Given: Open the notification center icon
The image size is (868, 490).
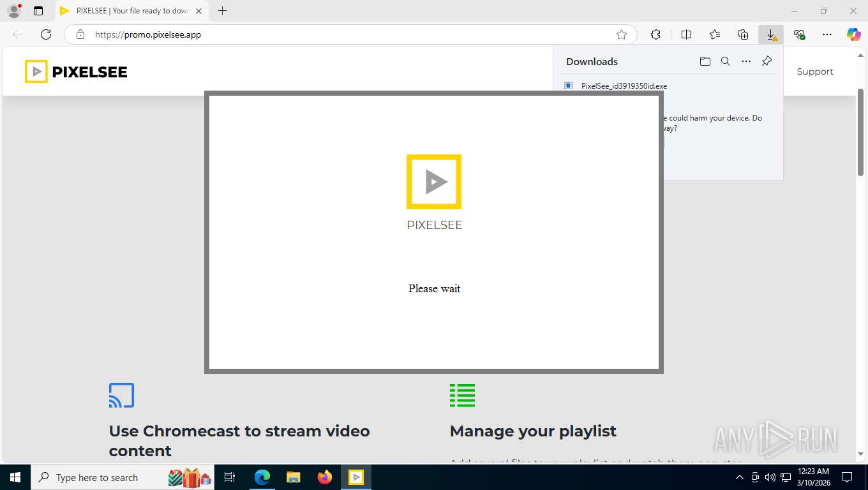Looking at the screenshot, I should (847, 477).
